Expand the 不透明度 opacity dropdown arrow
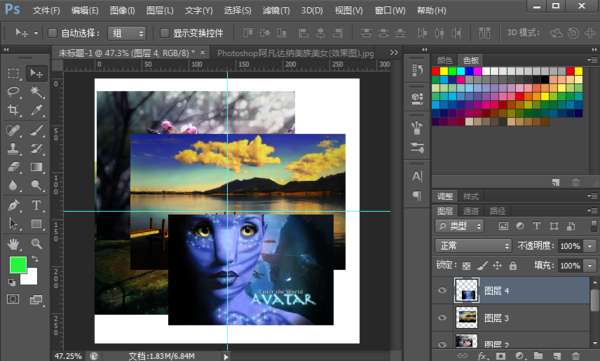 tap(590, 246)
